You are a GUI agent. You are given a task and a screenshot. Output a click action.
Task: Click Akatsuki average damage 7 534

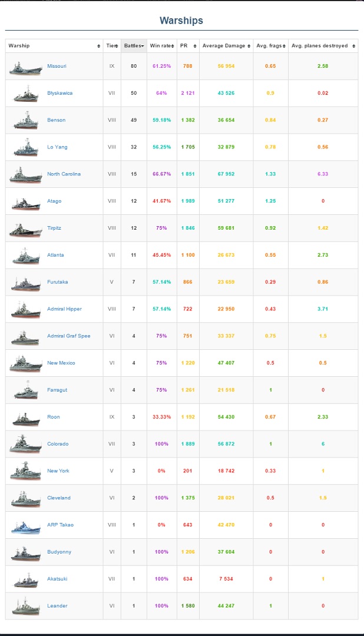(x=226, y=579)
